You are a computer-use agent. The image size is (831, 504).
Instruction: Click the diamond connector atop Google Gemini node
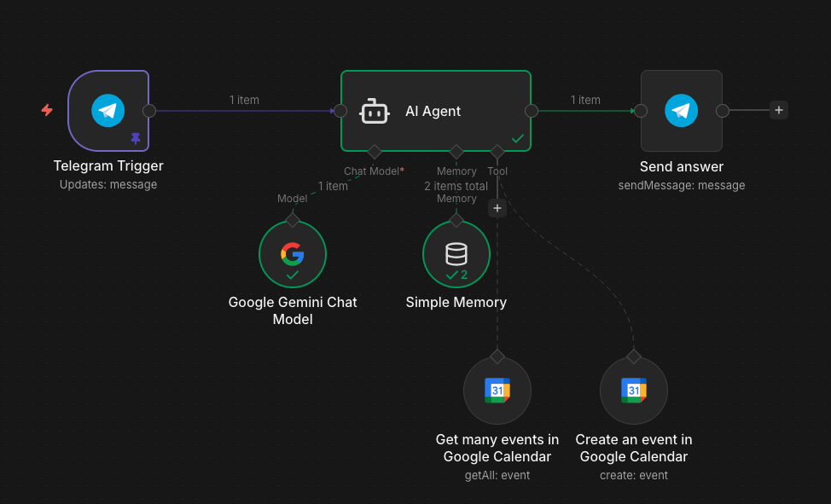pos(293,219)
